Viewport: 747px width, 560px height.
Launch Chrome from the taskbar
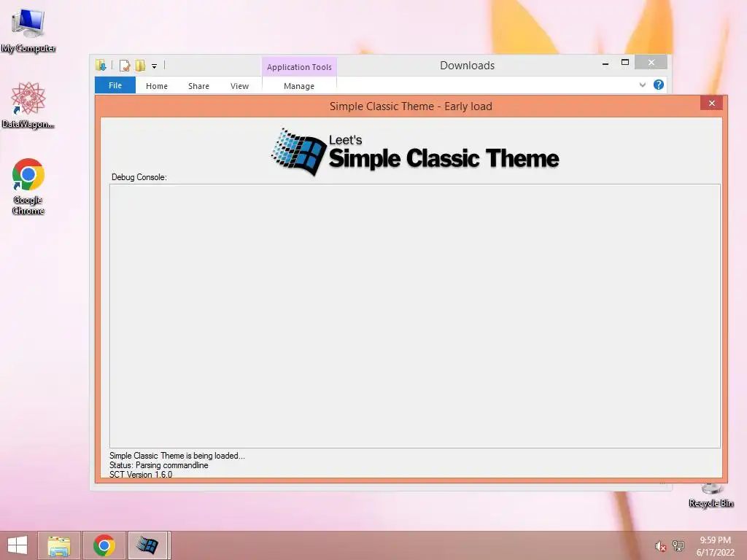click(x=104, y=545)
